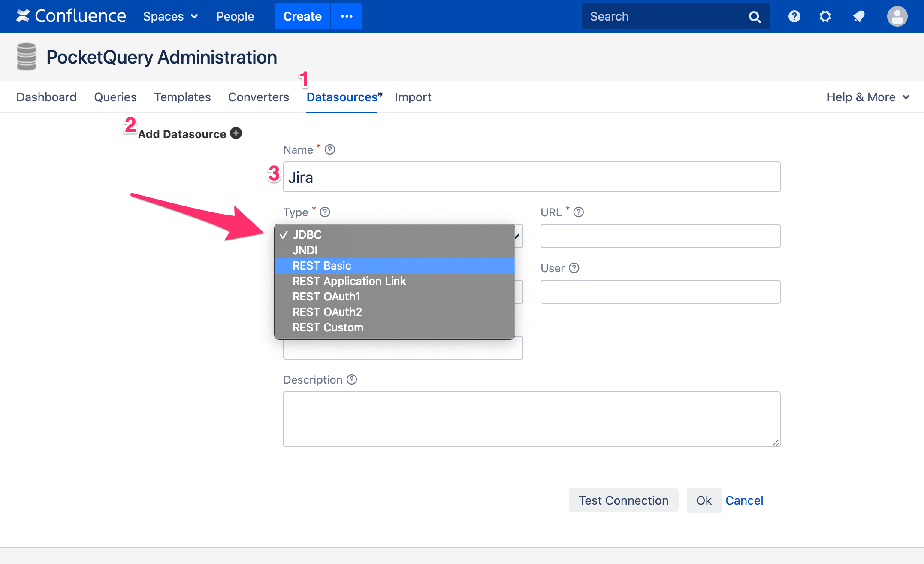The width and height of the screenshot is (924, 564).
Task: Click the Cancel link
Action: pos(744,500)
